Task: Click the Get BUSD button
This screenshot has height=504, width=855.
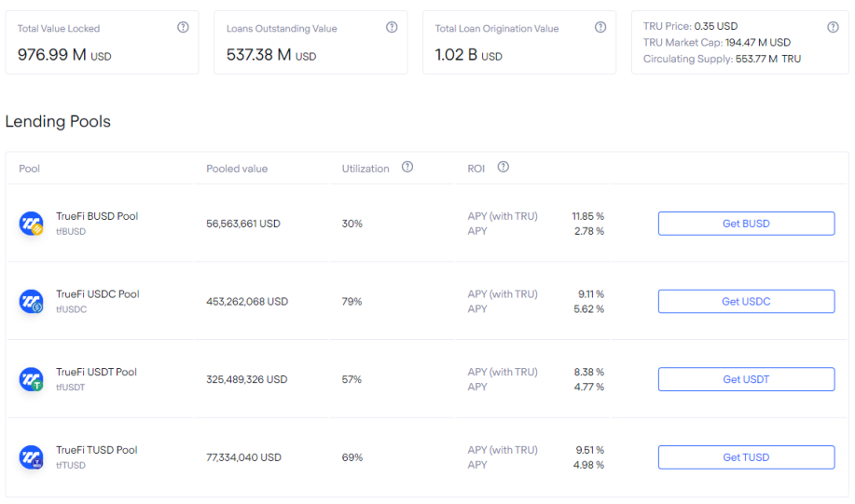Action: [746, 224]
